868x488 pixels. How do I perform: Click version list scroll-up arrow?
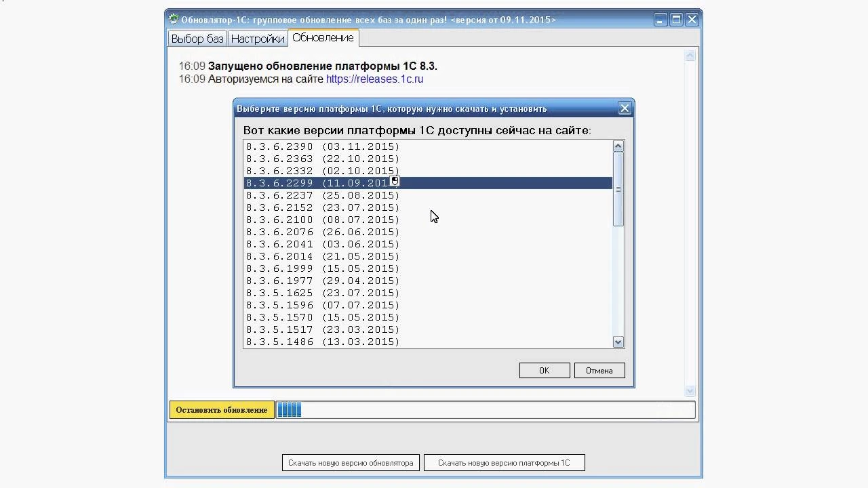pos(618,146)
